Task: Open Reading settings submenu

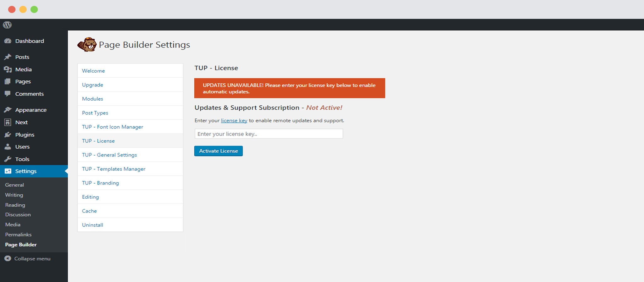Action: click(15, 205)
